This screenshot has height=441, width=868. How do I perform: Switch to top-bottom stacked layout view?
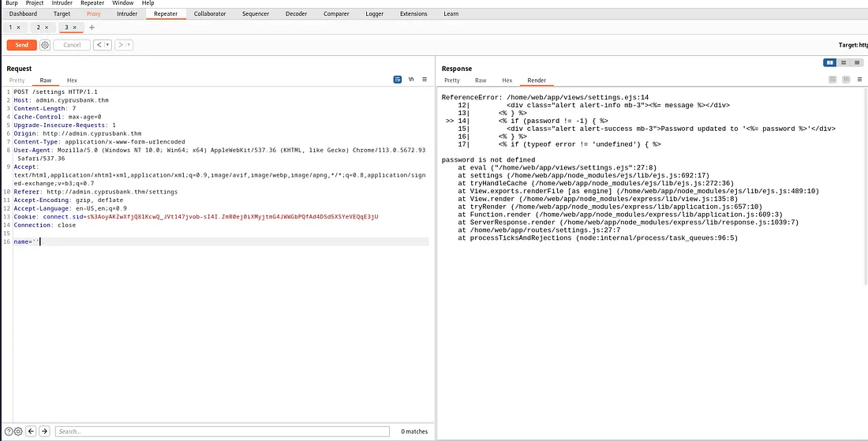[844, 62]
